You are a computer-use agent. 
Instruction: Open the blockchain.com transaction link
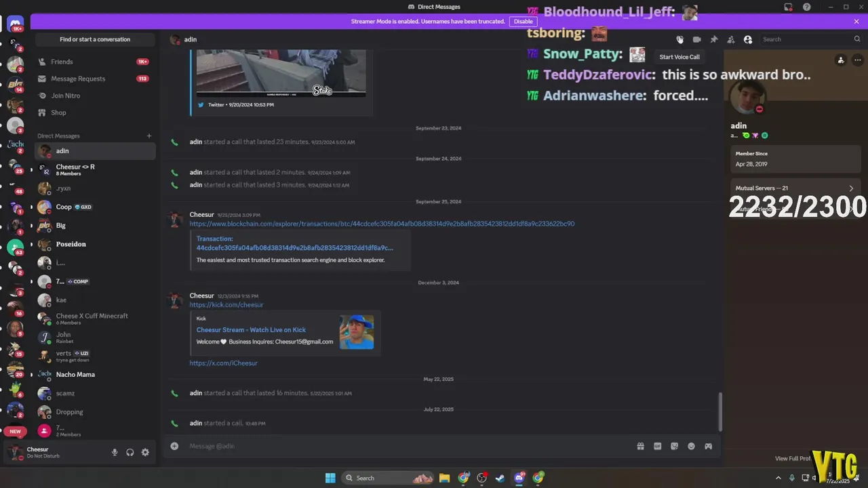(382, 224)
